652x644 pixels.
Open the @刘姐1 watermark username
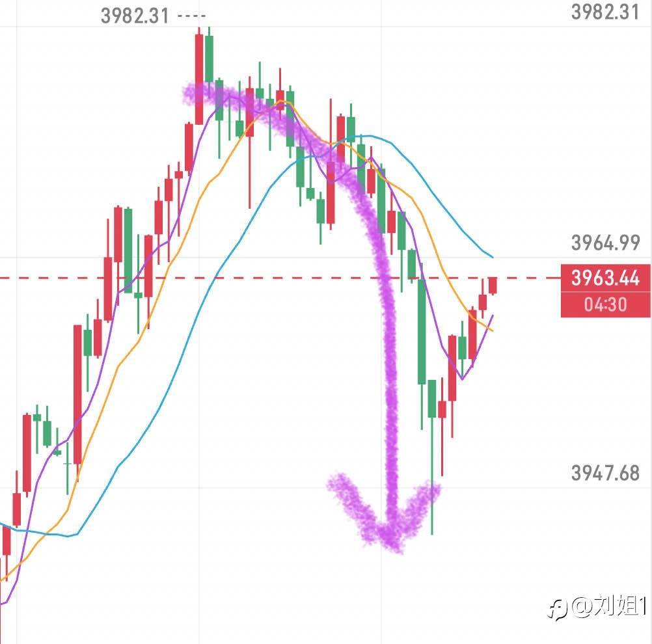609,608
